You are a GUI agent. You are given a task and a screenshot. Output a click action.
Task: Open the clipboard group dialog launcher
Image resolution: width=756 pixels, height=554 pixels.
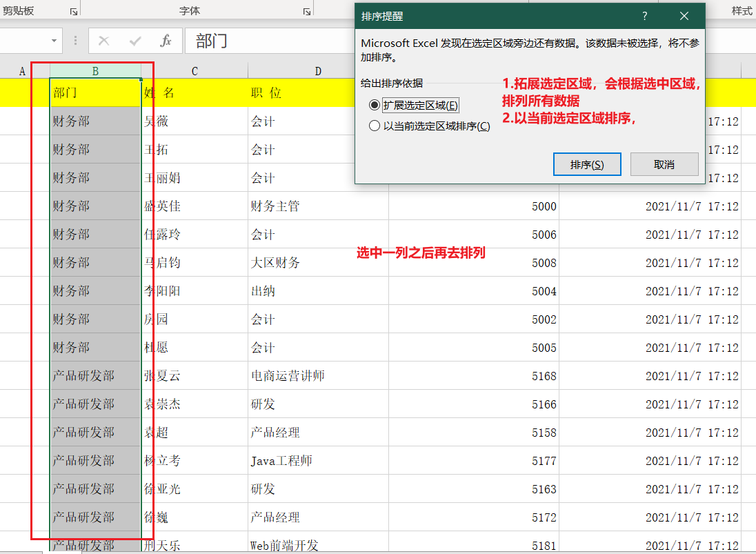74,12
